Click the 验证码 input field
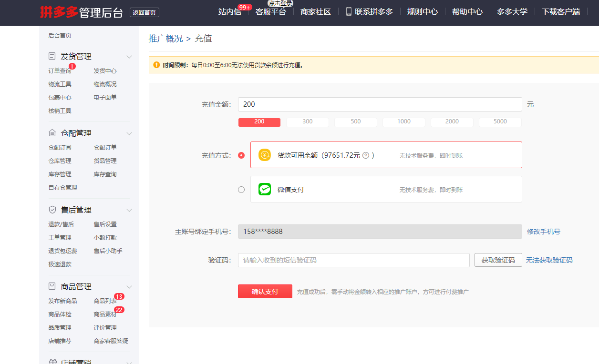The image size is (599, 364). [x=353, y=260]
